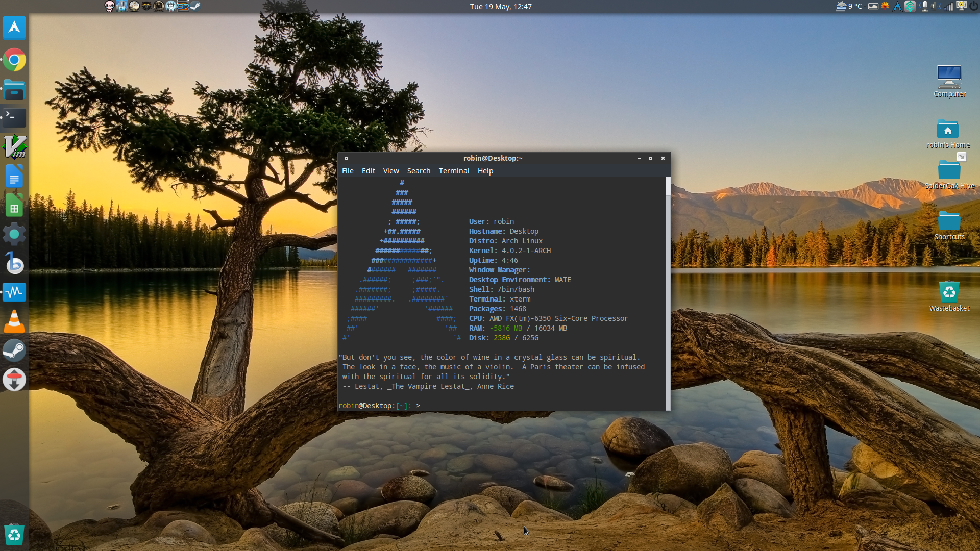980x551 pixels.
Task: Click the Steam icon in dock
Action: [x=14, y=350]
